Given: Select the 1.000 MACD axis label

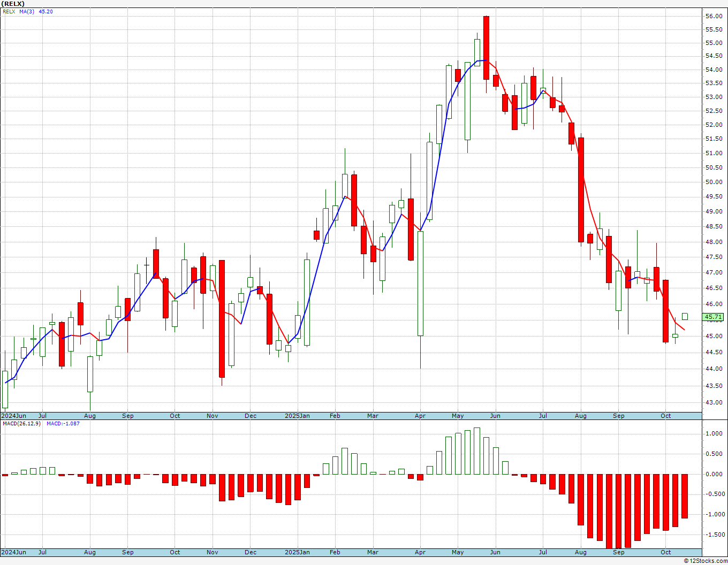Looking at the screenshot, I should coord(715,433).
